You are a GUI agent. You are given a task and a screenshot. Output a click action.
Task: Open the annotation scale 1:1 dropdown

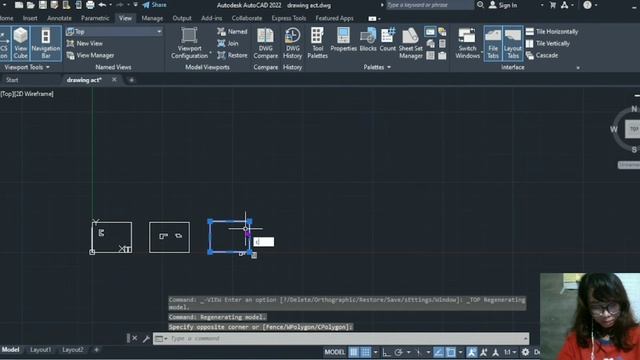coord(510,352)
